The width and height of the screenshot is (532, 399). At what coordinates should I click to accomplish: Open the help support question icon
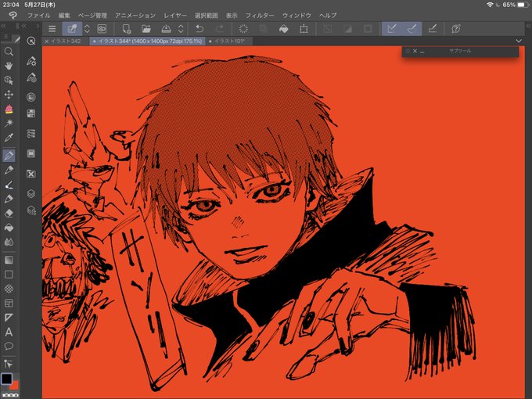[x=456, y=29]
